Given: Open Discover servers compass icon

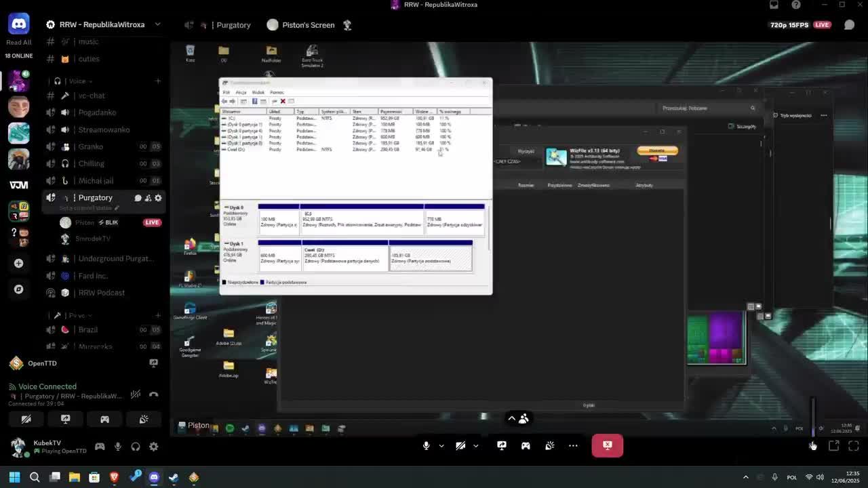Looking at the screenshot, I should pyautogui.click(x=18, y=289).
